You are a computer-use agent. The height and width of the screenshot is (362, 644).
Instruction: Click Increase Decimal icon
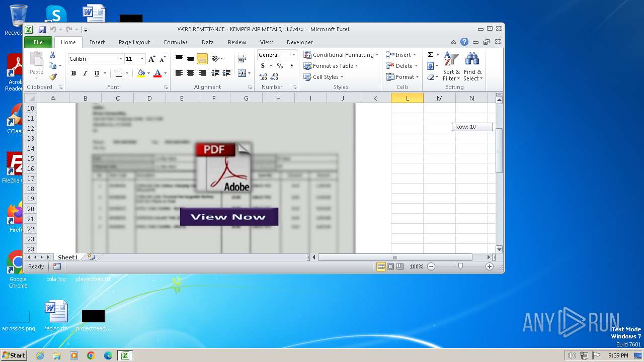[x=263, y=77]
